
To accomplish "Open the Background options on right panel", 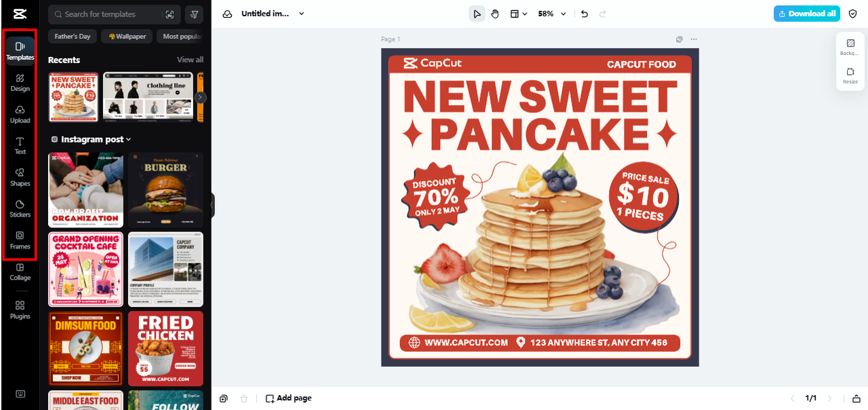I will click(850, 46).
